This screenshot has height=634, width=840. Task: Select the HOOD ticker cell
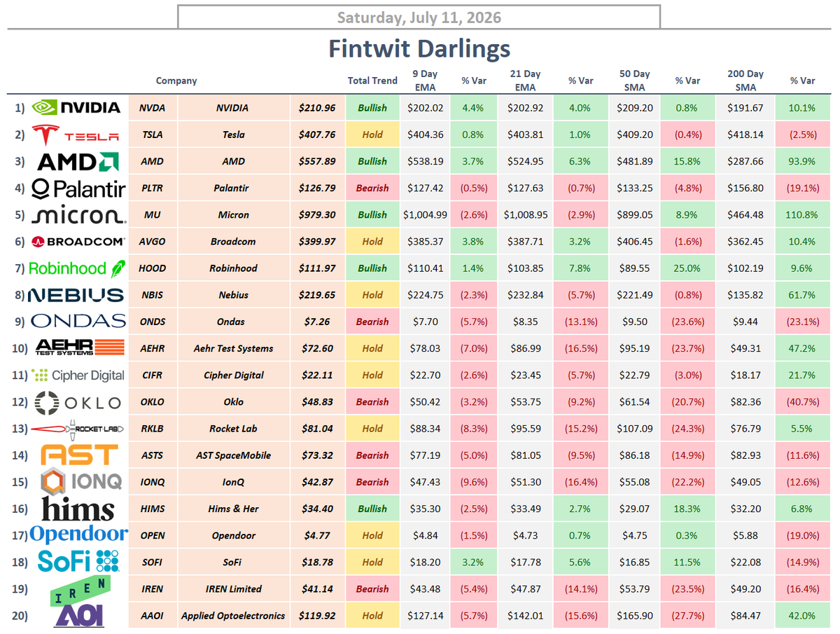click(x=152, y=268)
